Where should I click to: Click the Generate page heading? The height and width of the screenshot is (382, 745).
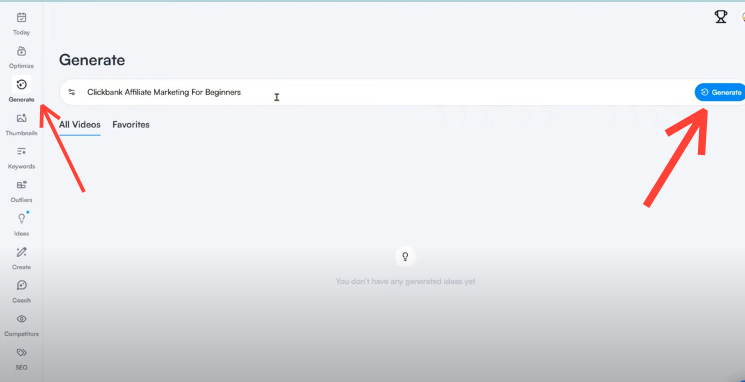pos(92,60)
